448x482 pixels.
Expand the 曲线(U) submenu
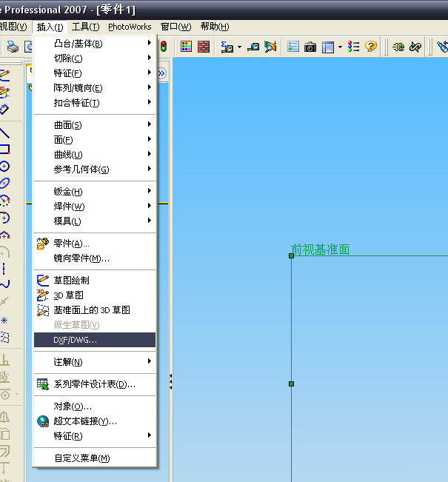tap(94, 154)
